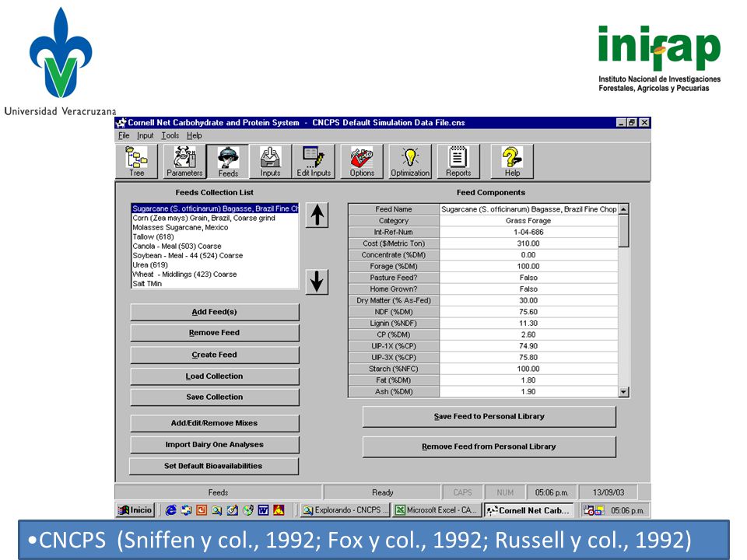Select Sugarcane Bagasse feed in list
The height and width of the screenshot is (560, 747).
click(216, 208)
